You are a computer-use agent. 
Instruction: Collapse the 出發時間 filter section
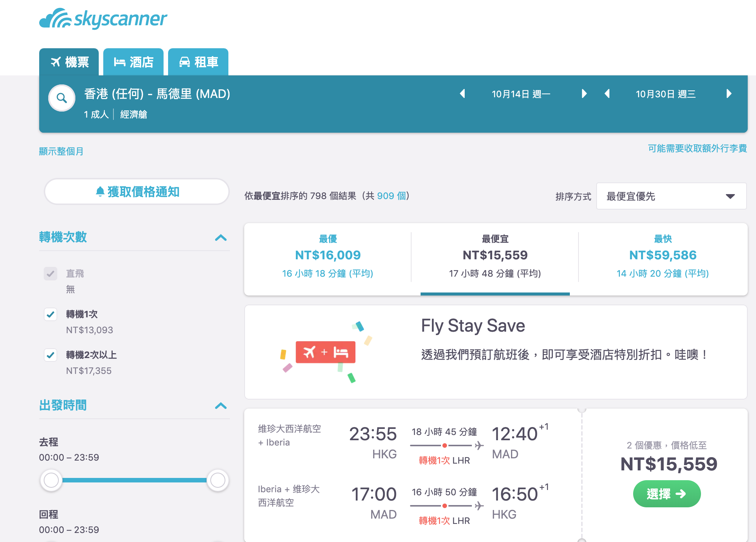coord(222,406)
